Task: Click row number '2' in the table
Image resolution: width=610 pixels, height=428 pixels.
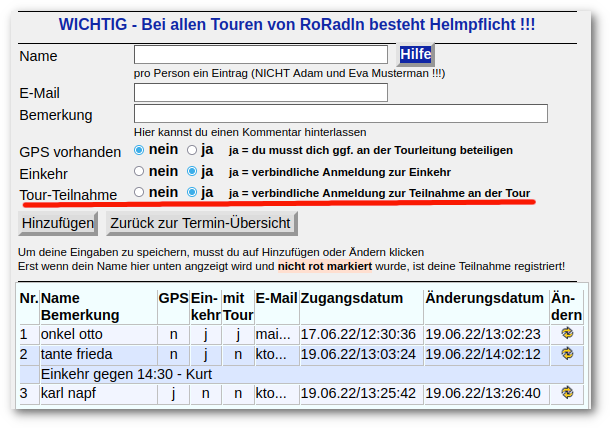Action: (24, 354)
